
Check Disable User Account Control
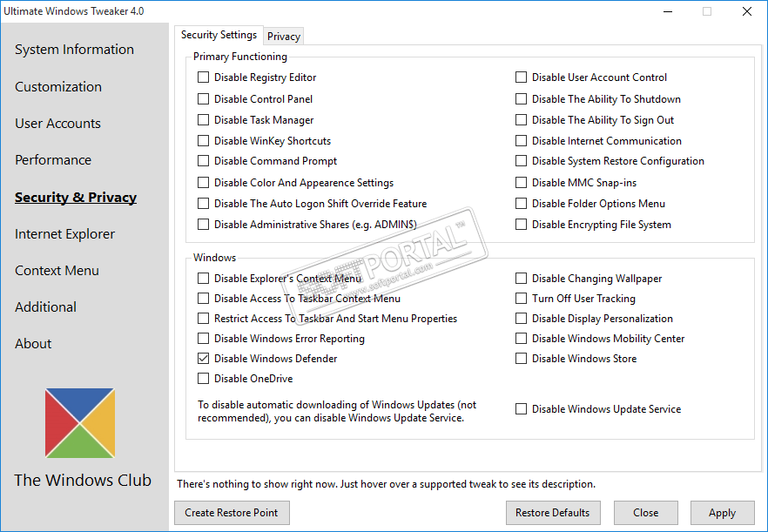pyautogui.click(x=521, y=77)
